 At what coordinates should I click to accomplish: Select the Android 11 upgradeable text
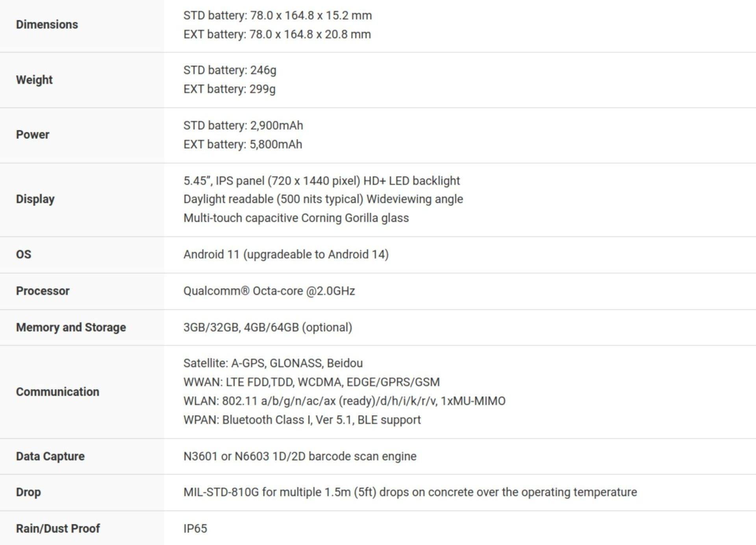coord(286,254)
